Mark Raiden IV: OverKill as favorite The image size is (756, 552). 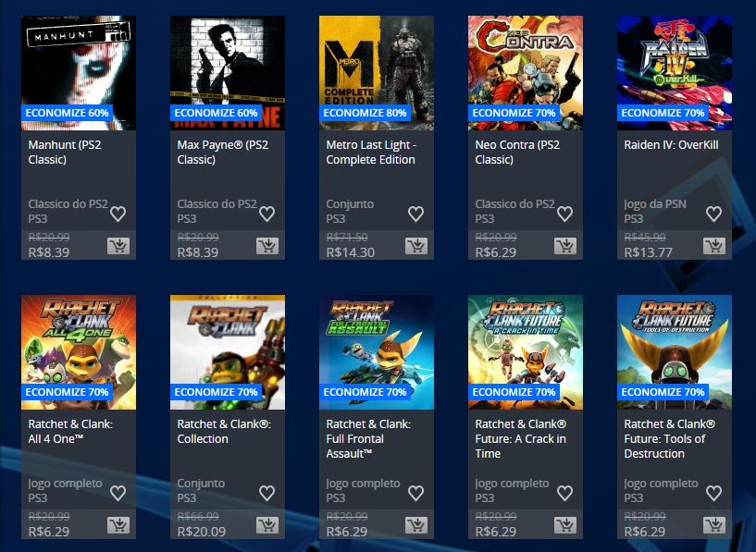714,214
